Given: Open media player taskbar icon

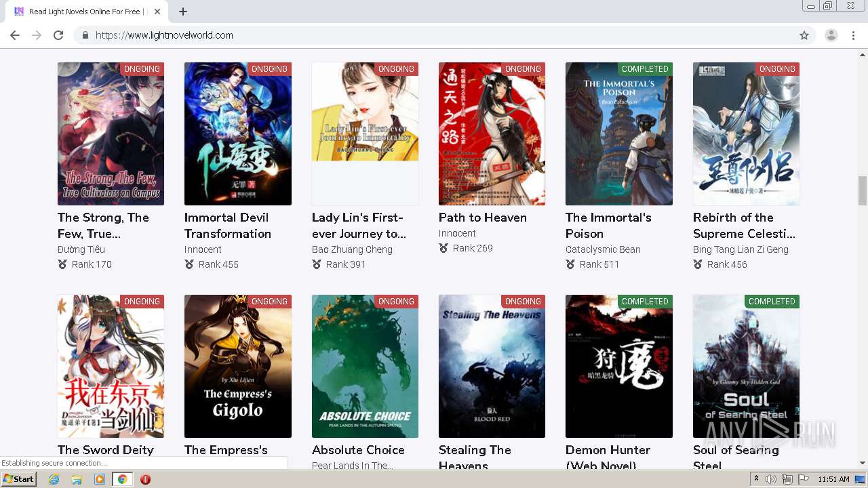Looking at the screenshot, I should click(100, 479).
